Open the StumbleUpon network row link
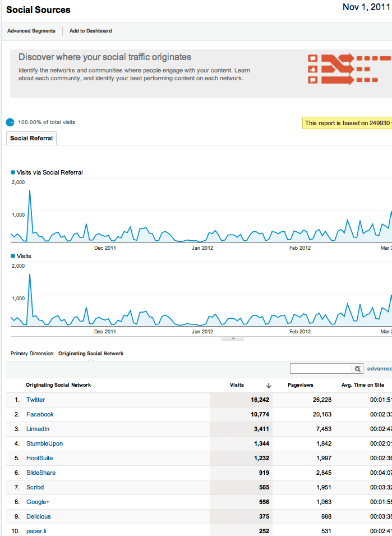Viewport: 392px width, 536px height. (x=44, y=443)
